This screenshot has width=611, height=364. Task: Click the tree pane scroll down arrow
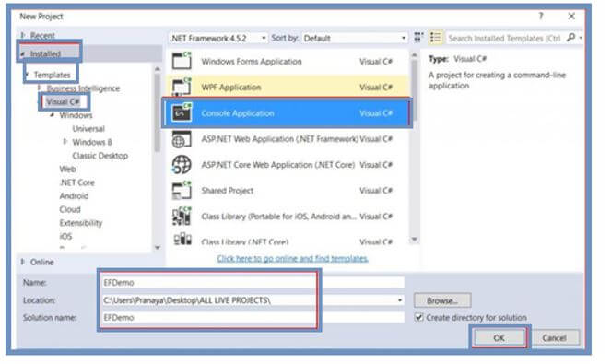pyautogui.click(x=158, y=247)
